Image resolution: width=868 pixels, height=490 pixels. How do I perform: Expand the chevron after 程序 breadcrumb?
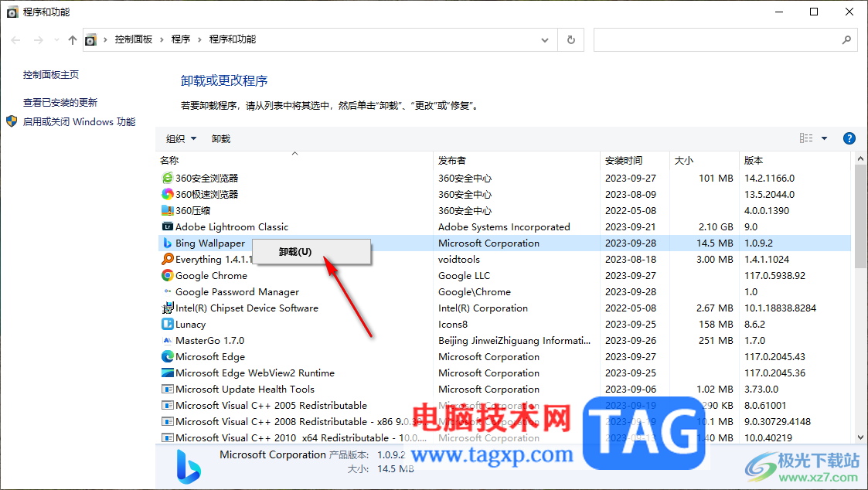click(200, 40)
